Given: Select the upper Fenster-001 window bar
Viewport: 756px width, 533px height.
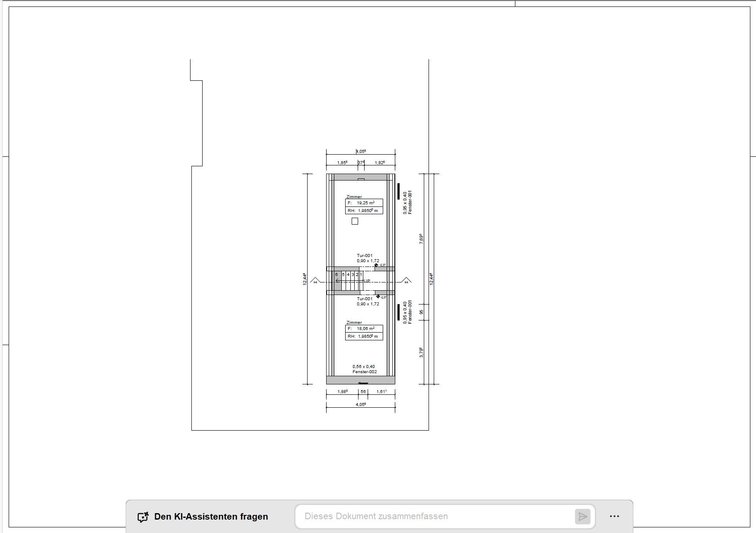Looking at the screenshot, I should click(398, 191).
